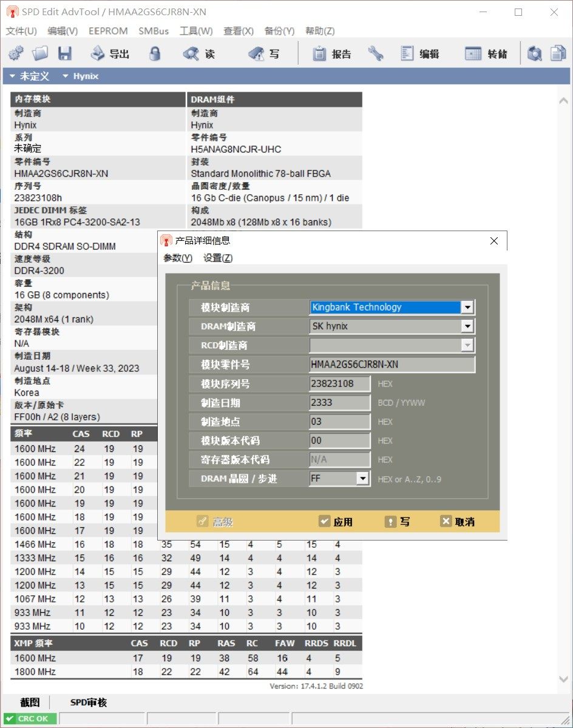Click the 1466 MHz frequency row

point(186,544)
